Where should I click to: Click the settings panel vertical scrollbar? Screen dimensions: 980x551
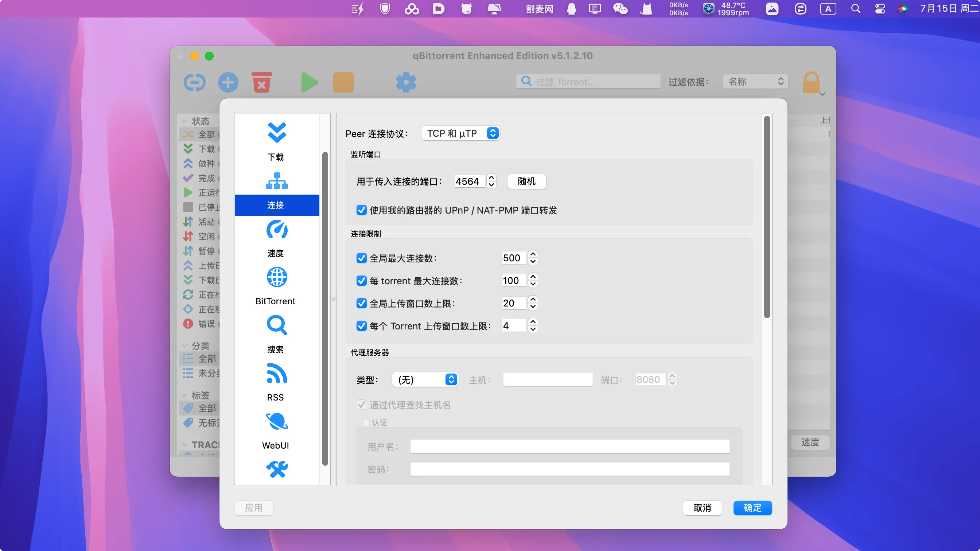point(767,217)
